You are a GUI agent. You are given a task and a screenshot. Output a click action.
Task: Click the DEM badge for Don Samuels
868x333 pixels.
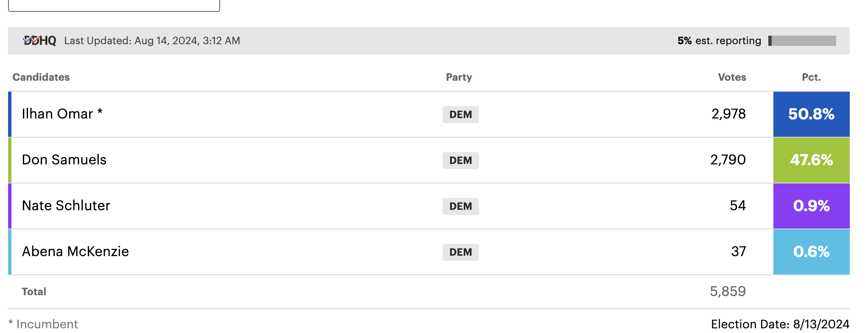[x=460, y=161]
